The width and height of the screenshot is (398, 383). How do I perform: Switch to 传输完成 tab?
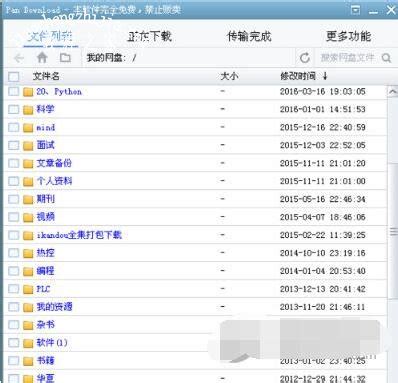click(x=249, y=36)
